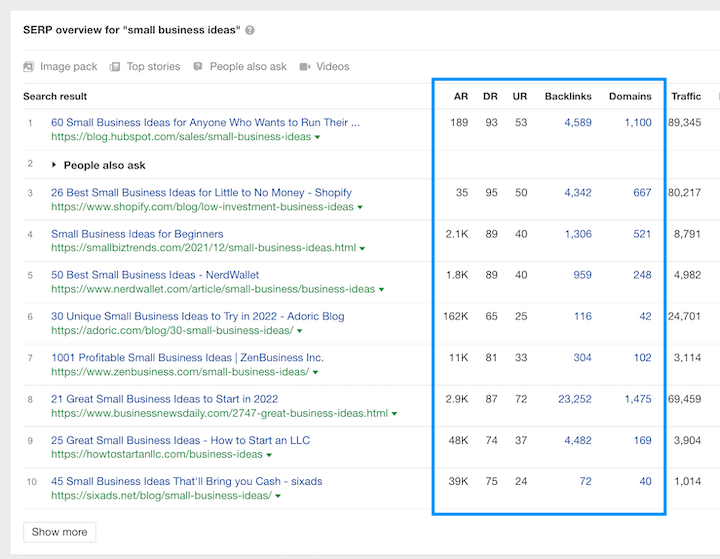Click the Show more button
This screenshot has width=720, height=559.
pyautogui.click(x=59, y=532)
